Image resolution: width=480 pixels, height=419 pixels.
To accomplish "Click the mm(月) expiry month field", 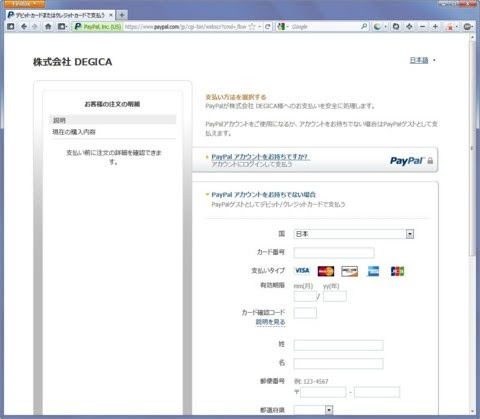I will [x=305, y=296].
